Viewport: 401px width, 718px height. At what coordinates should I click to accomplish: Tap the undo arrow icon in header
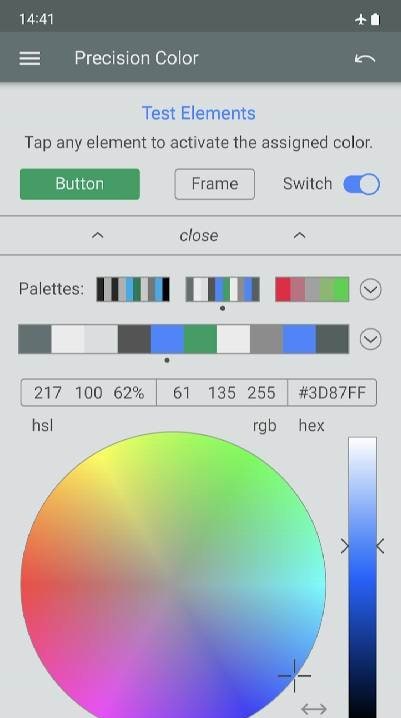click(365, 59)
